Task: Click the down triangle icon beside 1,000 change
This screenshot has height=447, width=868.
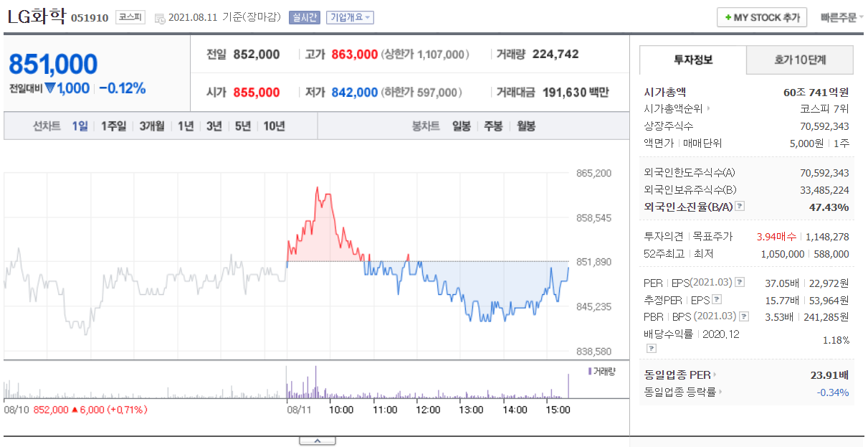Action: (50, 88)
